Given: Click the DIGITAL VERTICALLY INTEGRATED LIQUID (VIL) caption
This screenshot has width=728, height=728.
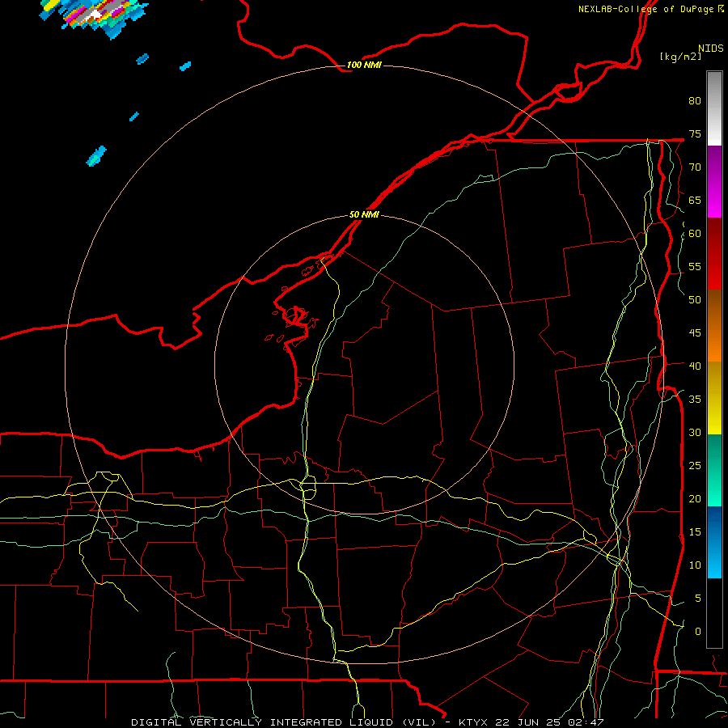Looking at the screenshot, I should (x=284, y=722).
